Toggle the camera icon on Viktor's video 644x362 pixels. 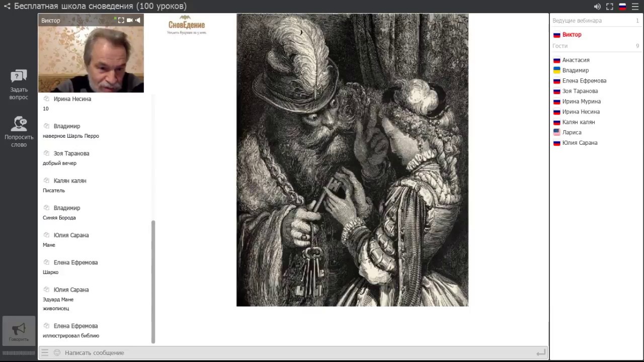(x=129, y=20)
